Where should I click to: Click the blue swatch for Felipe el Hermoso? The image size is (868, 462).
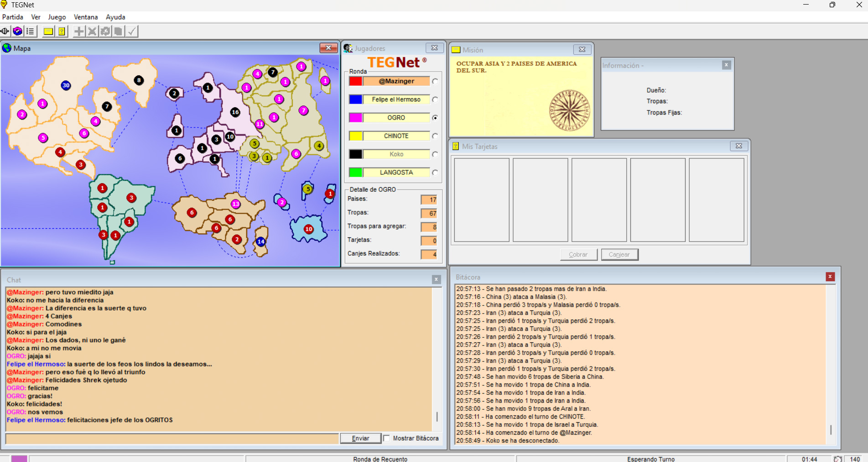(356, 100)
